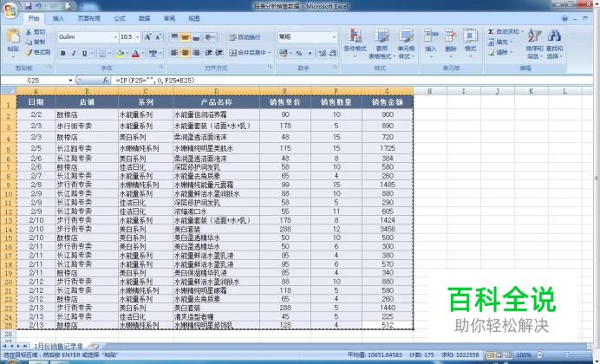Click the phonetic guide (文) icon
This screenshot has height=364, width=600.
(153, 54)
